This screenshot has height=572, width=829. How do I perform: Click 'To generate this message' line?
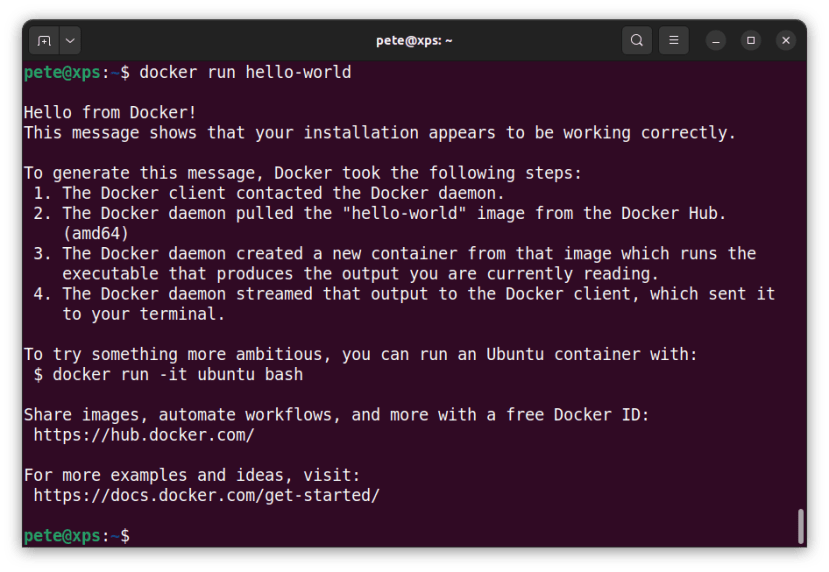click(x=302, y=173)
